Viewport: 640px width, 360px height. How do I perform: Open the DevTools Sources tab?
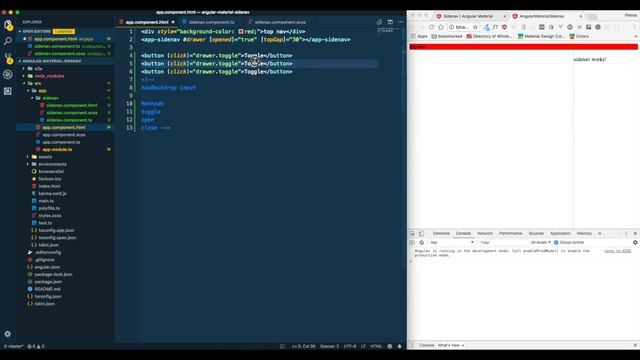(536, 233)
